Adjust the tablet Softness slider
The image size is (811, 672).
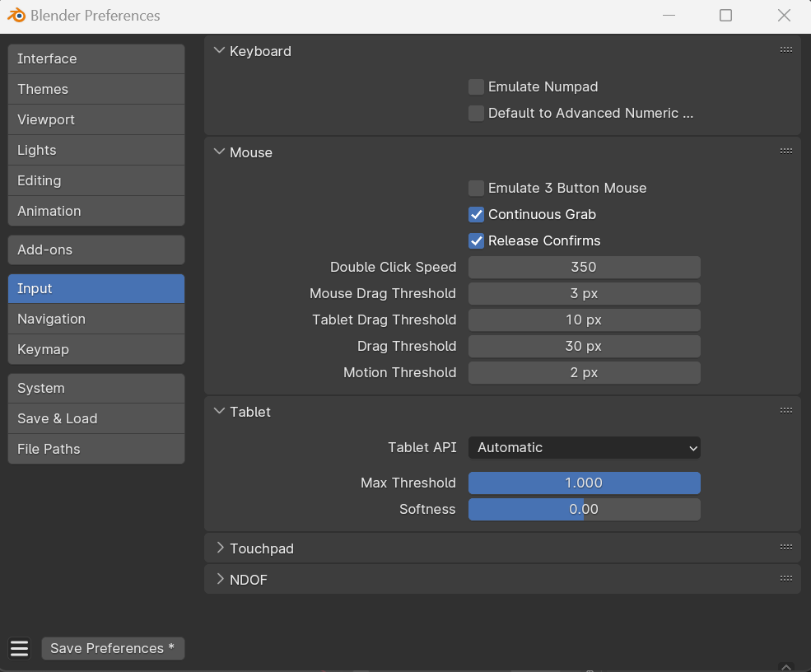coord(584,509)
